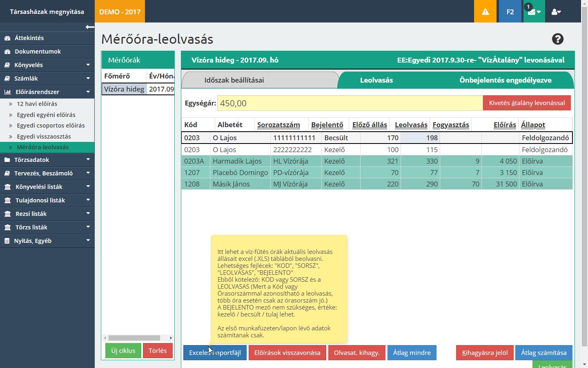Open the user account icon menu
The image size is (588, 368).
pyautogui.click(x=556, y=12)
